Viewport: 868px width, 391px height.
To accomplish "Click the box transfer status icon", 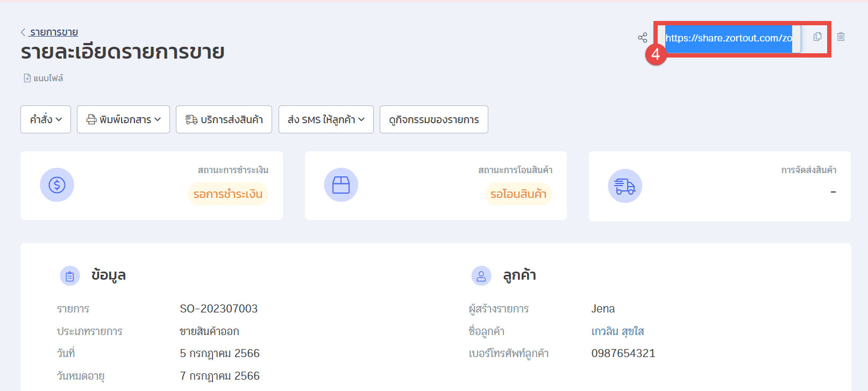I will (x=341, y=185).
